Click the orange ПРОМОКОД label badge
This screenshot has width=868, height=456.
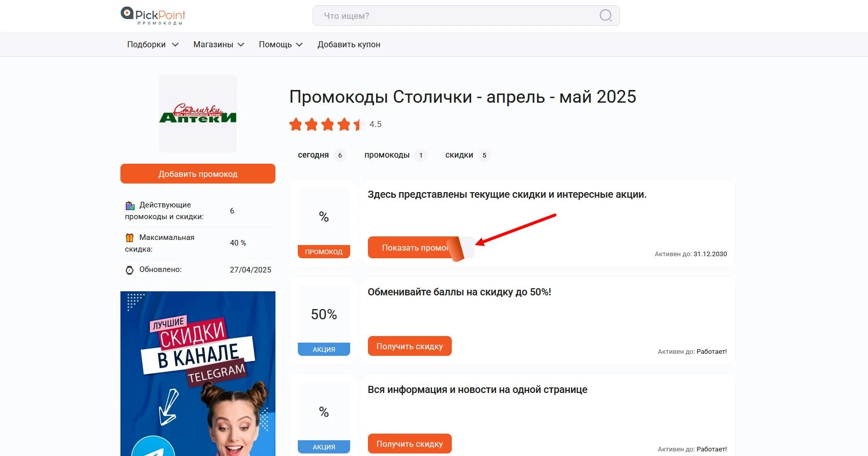click(x=324, y=252)
